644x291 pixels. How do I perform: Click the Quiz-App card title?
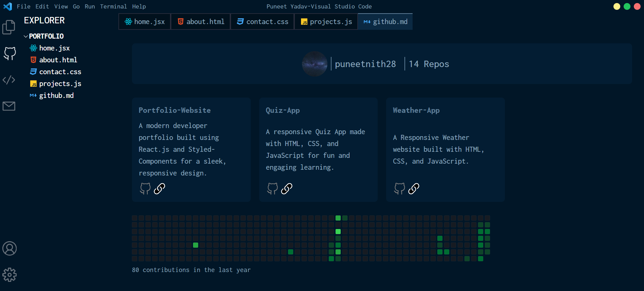click(283, 110)
